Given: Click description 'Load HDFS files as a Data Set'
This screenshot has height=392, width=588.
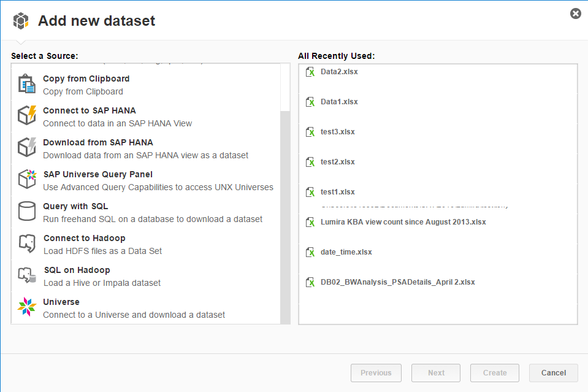Looking at the screenshot, I should click(x=103, y=251).
